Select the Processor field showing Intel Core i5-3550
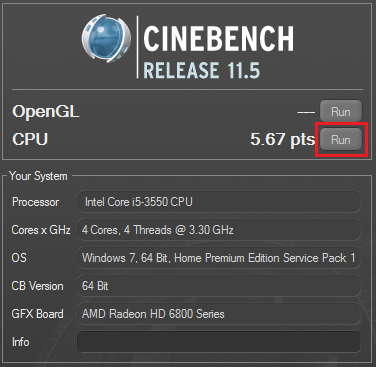 coord(219,202)
